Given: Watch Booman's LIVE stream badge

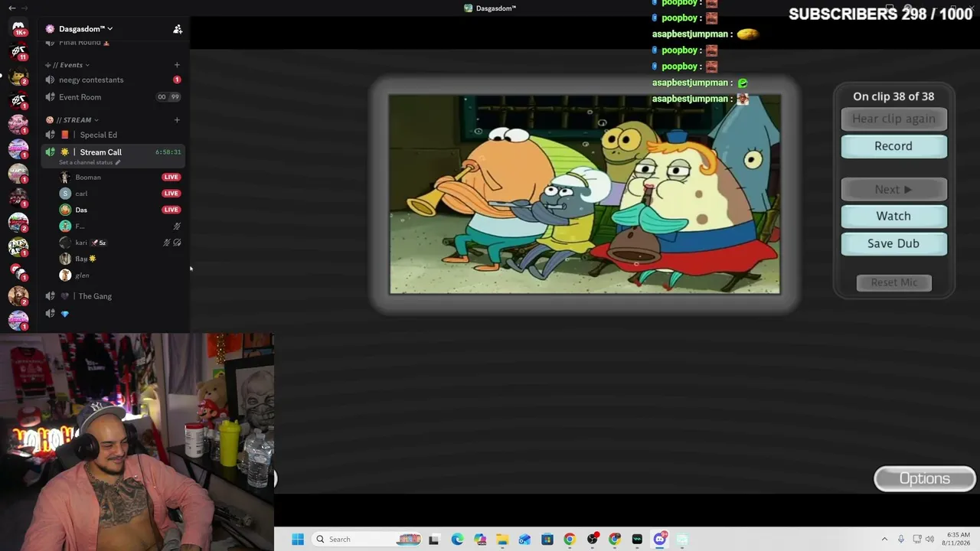Looking at the screenshot, I should click(x=171, y=178).
